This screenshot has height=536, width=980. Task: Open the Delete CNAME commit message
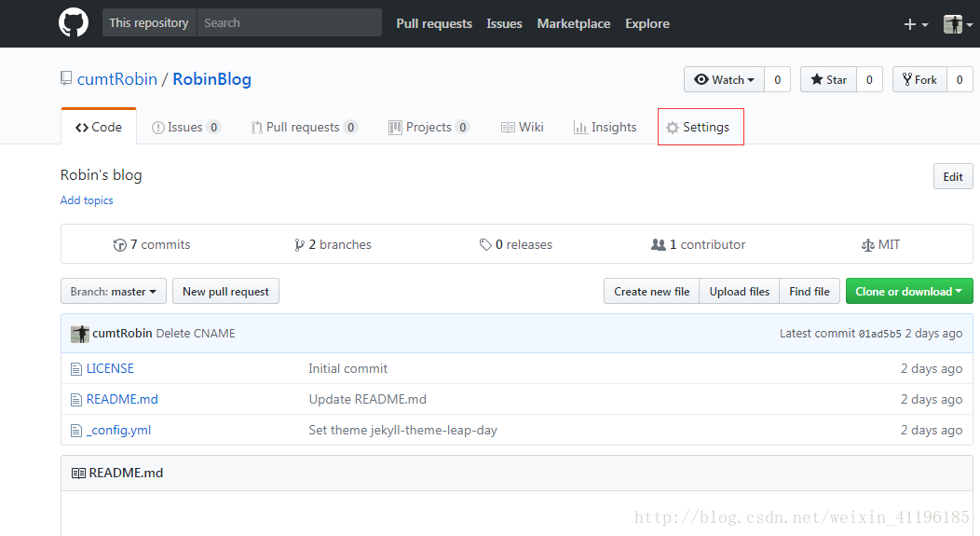click(x=196, y=334)
